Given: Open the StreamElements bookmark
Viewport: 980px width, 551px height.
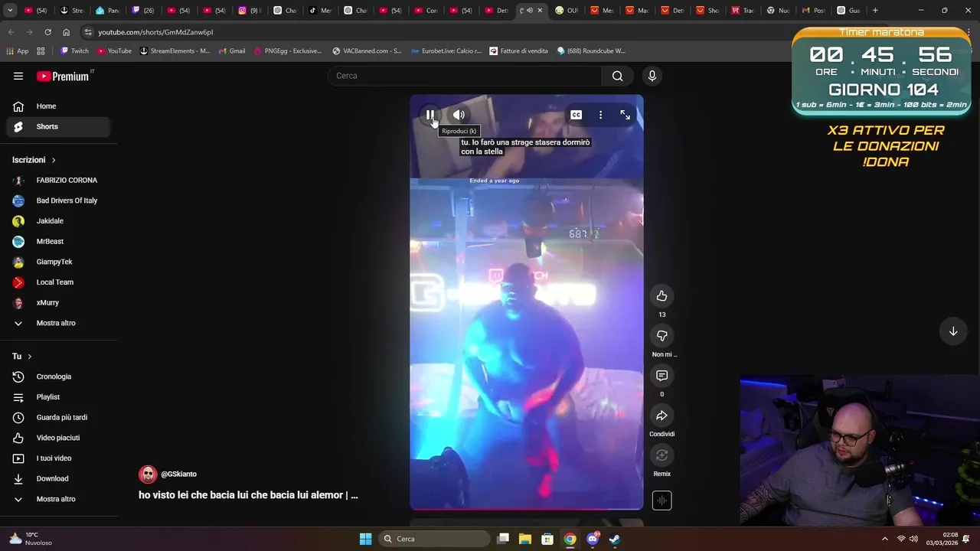Looking at the screenshot, I should (175, 51).
